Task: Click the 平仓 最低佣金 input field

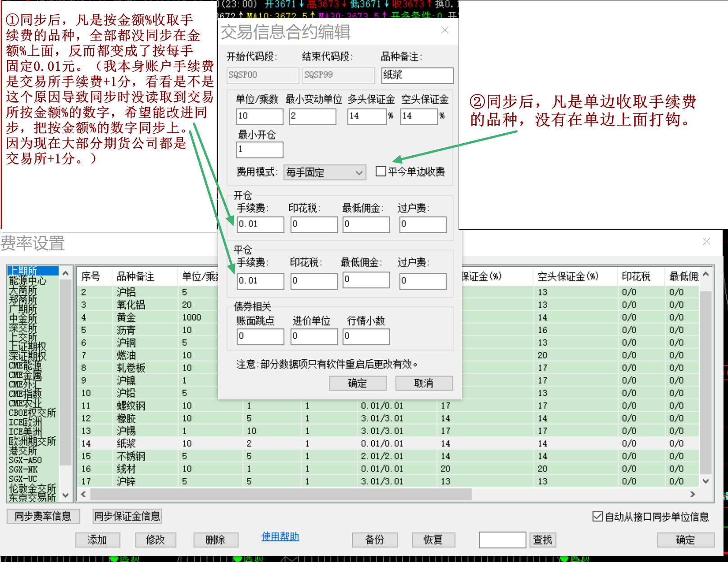Action: pyautogui.click(x=366, y=280)
